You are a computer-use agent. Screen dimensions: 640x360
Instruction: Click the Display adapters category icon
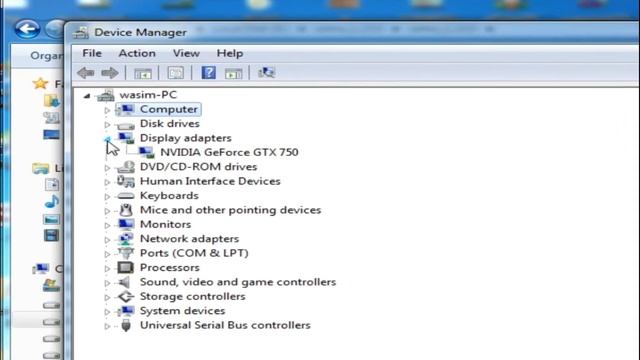point(126,138)
